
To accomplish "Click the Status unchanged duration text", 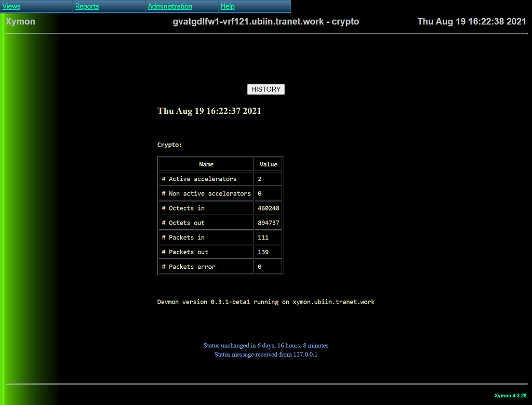I will click(265, 345).
